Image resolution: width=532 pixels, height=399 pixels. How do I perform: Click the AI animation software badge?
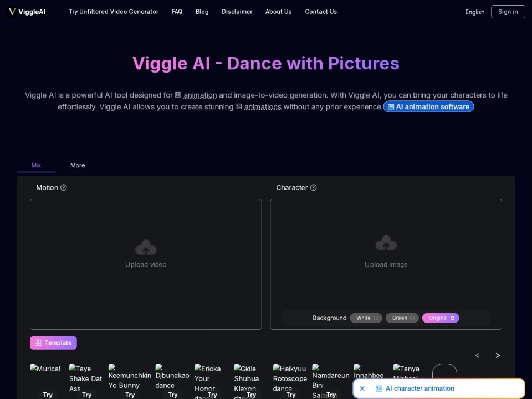point(428,106)
